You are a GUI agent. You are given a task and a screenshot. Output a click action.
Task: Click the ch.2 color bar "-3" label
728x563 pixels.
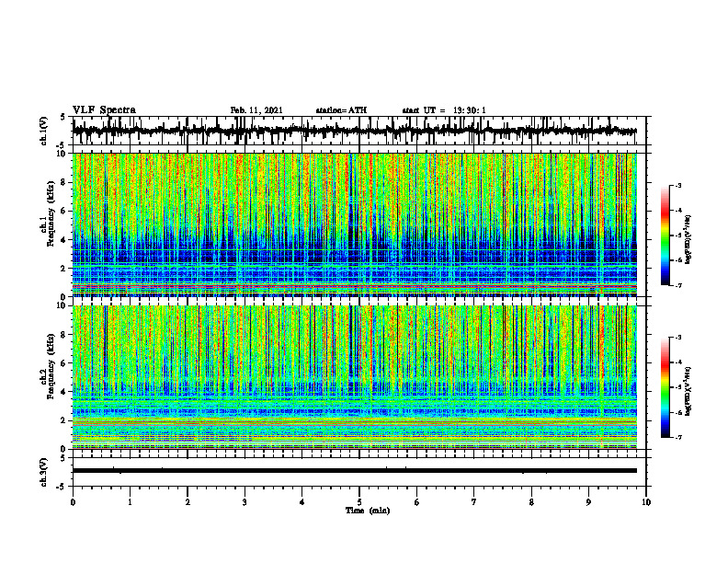click(x=678, y=338)
